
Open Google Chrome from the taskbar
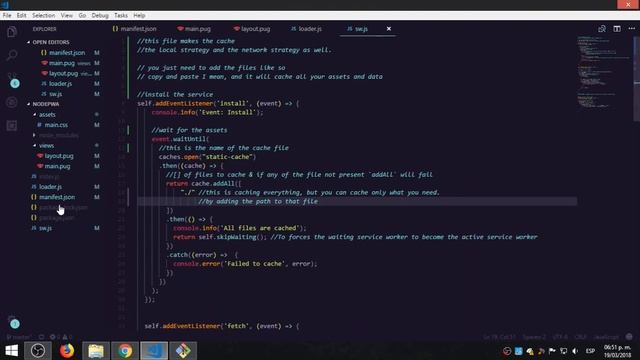click(125, 351)
